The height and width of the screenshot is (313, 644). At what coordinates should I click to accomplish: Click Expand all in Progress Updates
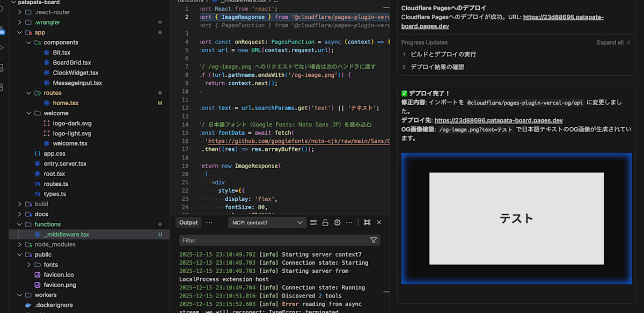(x=610, y=42)
